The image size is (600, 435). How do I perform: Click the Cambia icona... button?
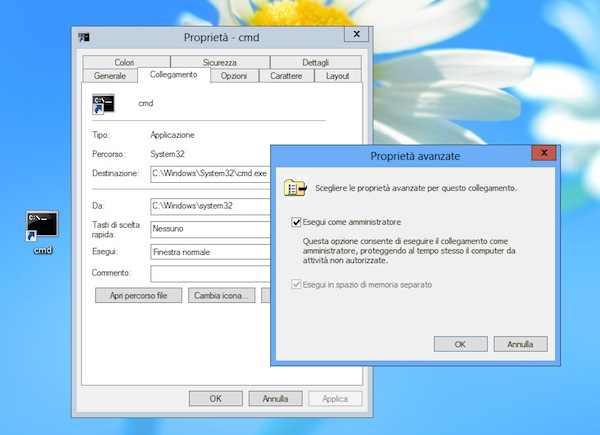[x=222, y=295]
